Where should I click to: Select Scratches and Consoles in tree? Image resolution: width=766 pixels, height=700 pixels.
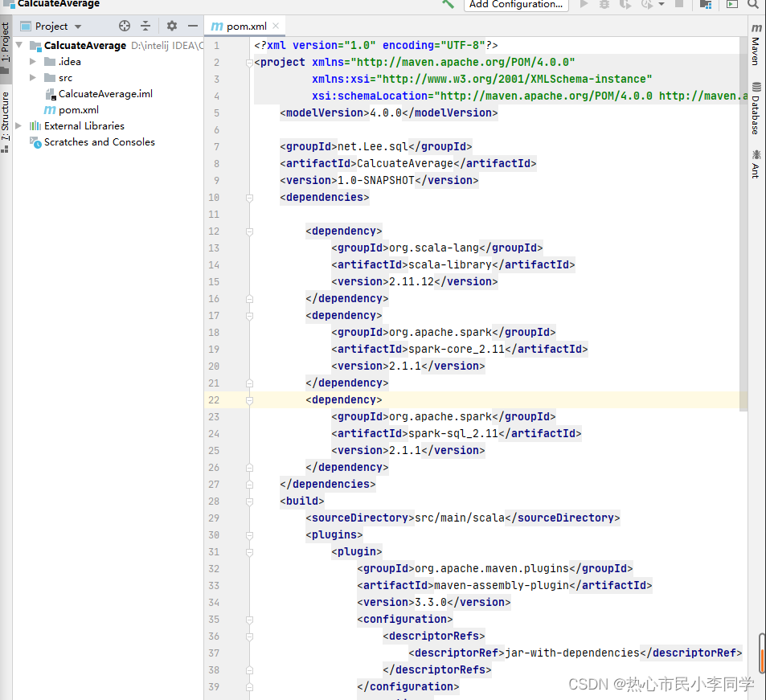coord(100,142)
